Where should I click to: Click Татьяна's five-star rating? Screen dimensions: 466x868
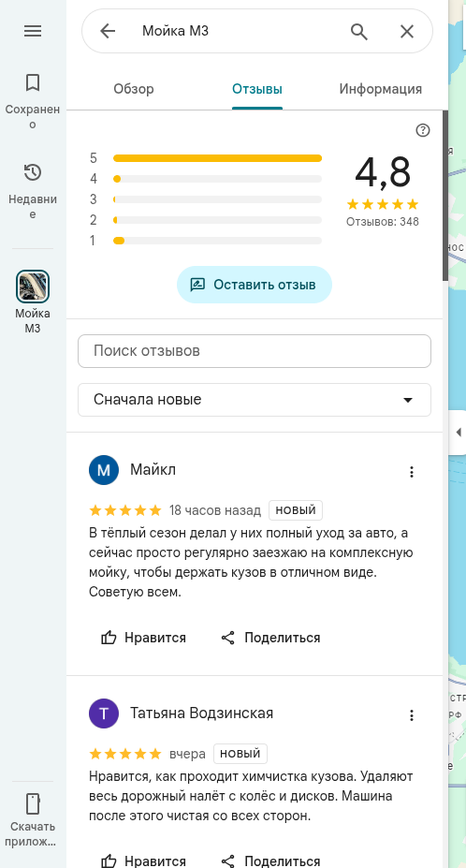click(125, 754)
